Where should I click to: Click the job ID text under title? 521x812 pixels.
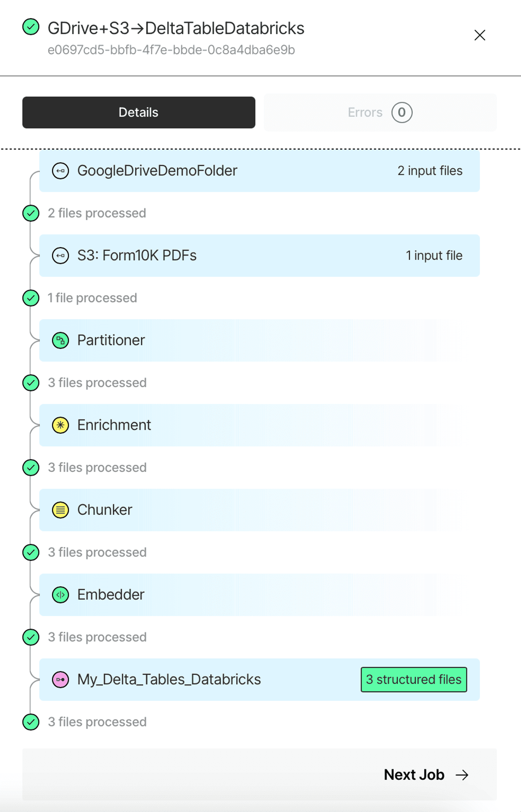(x=171, y=50)
